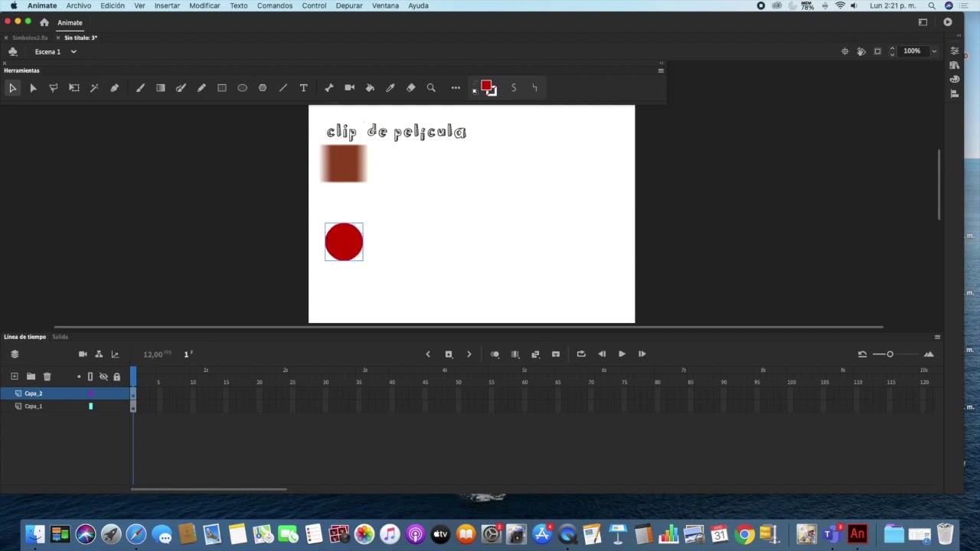
Task: Select the Capa_1 layer
Action: (x=66, y=406)
